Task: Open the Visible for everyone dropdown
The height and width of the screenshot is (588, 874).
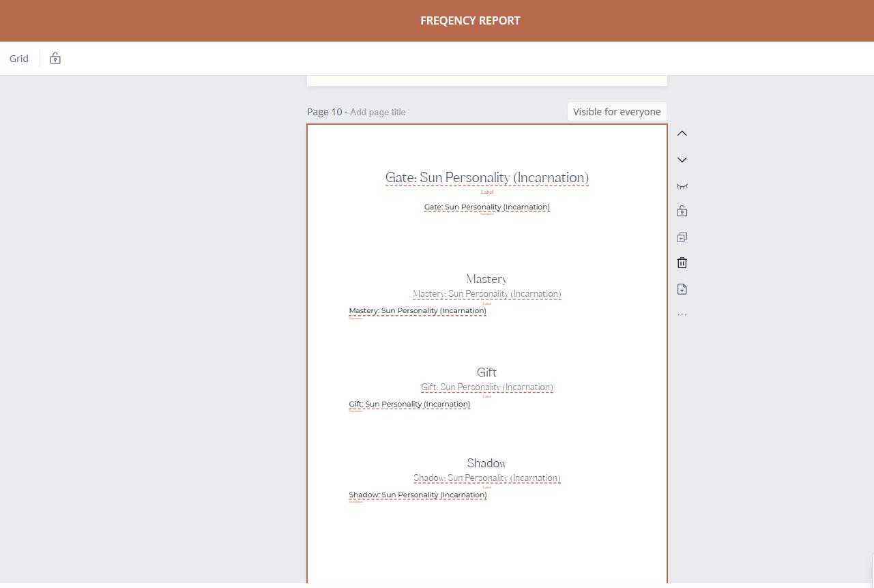Action: (x=617, y=112)
